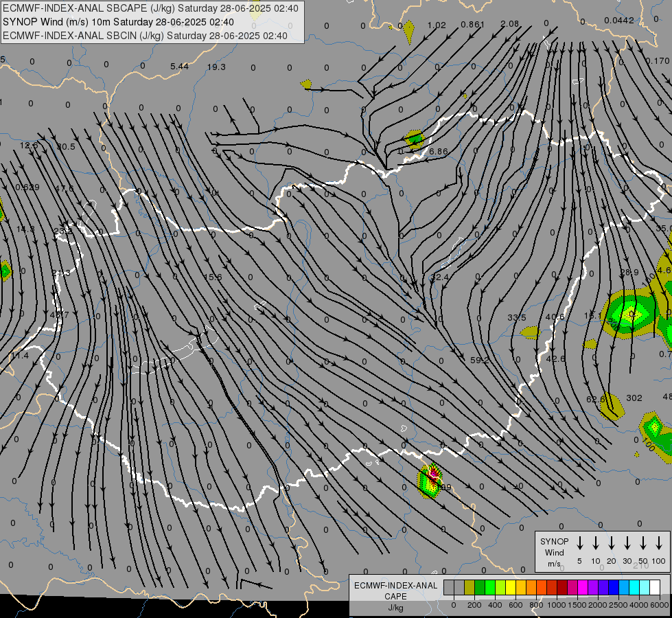Click the map value 40.6
Image resolution: width=672 pixels, height=618 pixels.
click(x=555, y=317)
